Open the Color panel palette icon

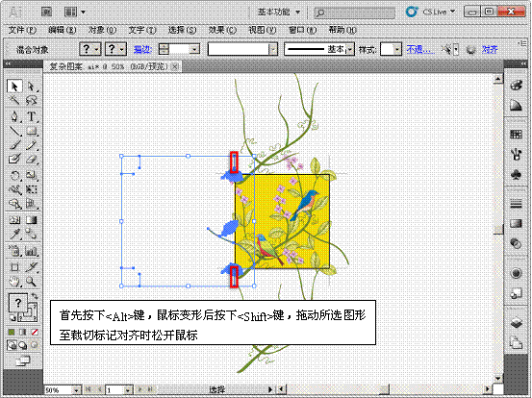[x=516, y=86]
